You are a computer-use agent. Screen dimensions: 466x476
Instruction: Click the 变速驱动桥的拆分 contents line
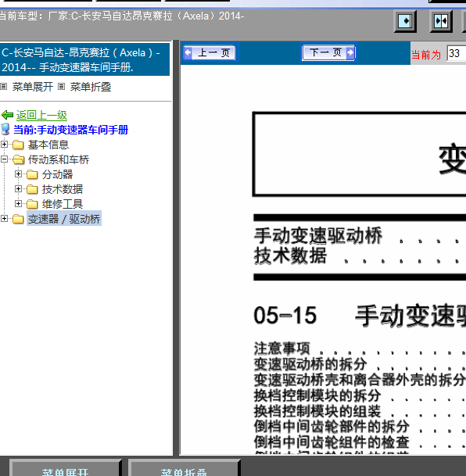(x=310, y=364)
